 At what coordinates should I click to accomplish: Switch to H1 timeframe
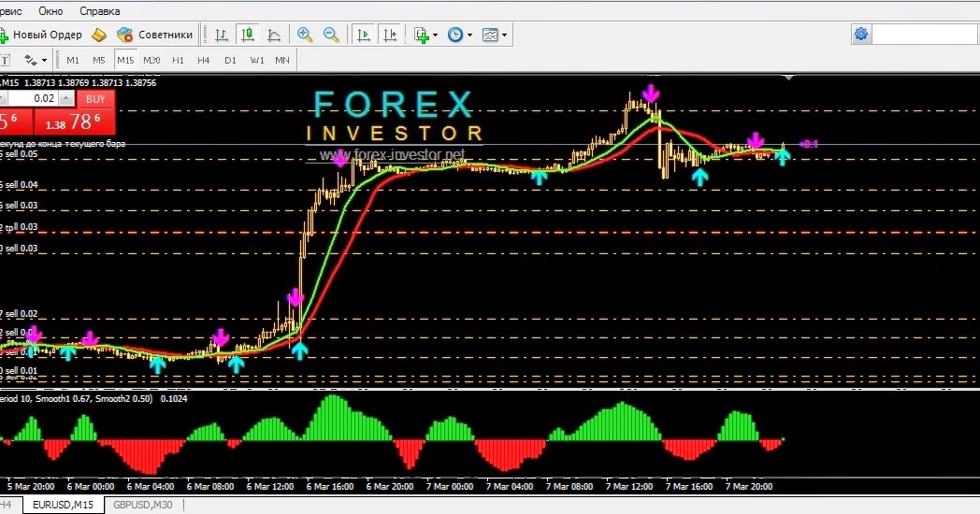[178, 60]
